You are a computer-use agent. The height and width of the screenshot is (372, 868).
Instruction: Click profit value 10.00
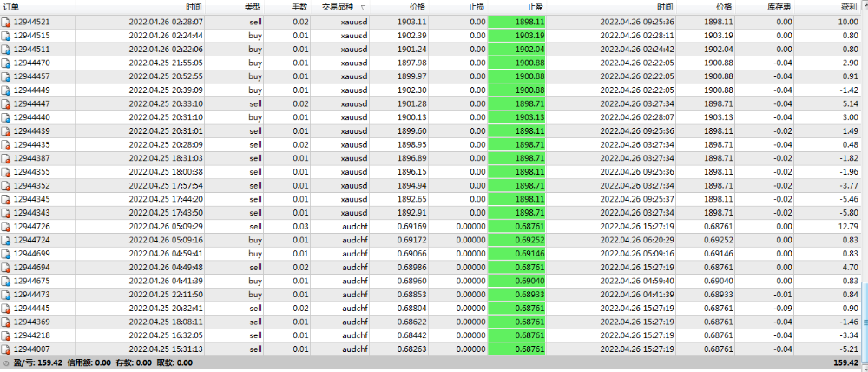847,23
